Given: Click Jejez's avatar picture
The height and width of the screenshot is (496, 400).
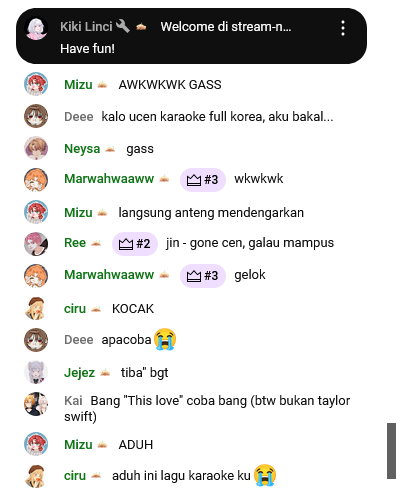Looking at the screenshot, I should click(36, 372).
